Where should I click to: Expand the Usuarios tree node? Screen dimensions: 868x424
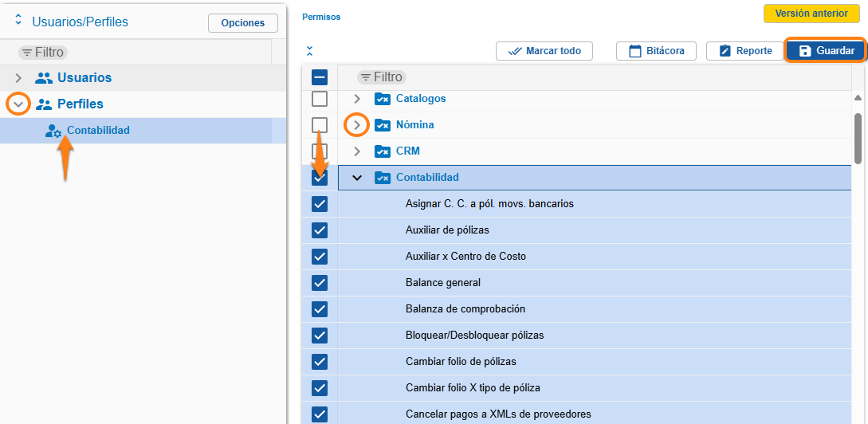18,78
